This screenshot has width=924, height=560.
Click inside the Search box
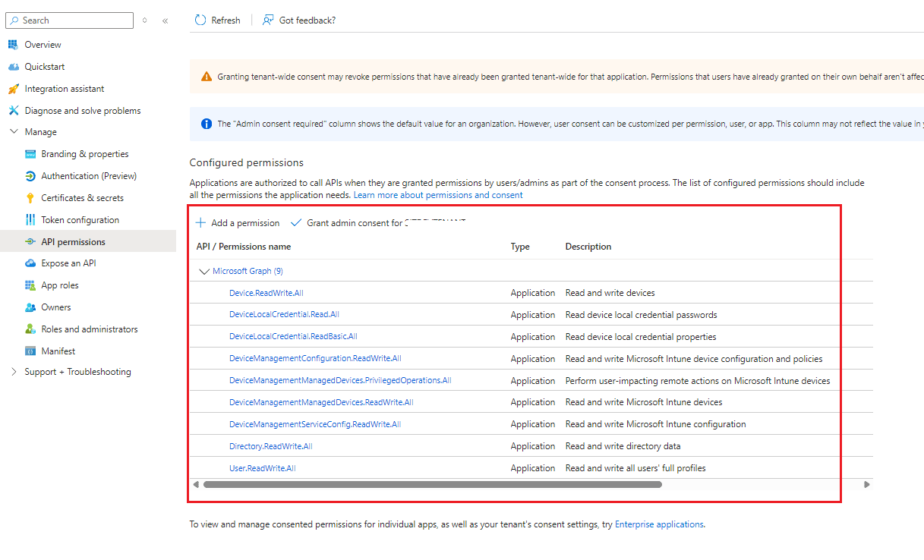point(69,20)
